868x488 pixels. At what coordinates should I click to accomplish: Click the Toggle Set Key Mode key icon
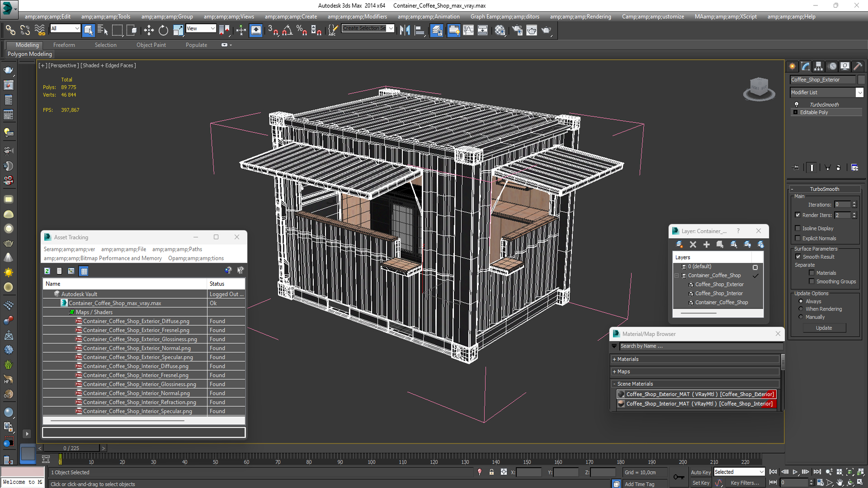tap(679, 477)
